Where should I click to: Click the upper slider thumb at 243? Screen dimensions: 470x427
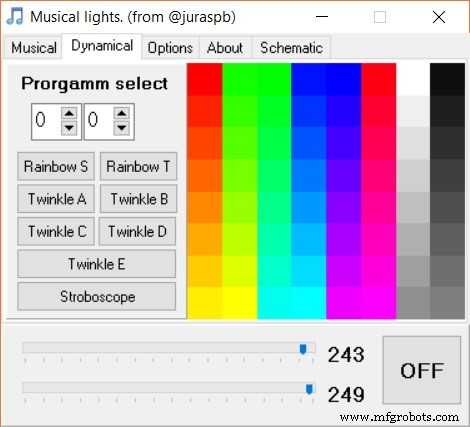pos(303,349)
